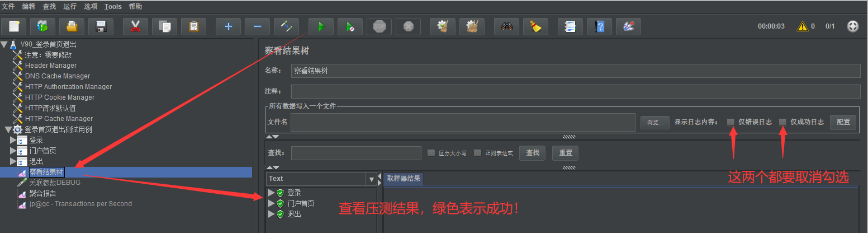Save the test plan

pos(101,26)
